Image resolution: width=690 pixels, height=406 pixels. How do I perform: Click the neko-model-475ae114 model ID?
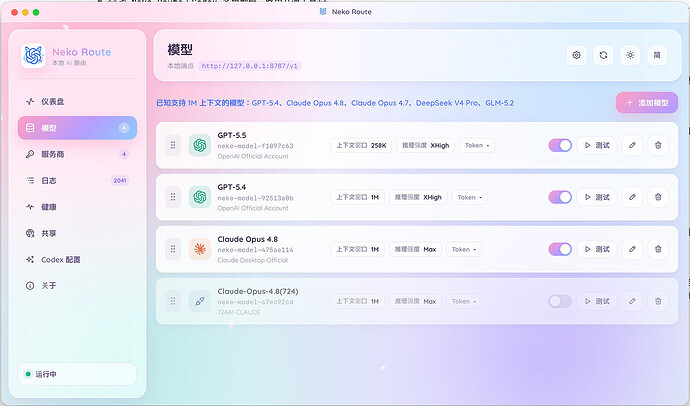(x=255, y=250)
